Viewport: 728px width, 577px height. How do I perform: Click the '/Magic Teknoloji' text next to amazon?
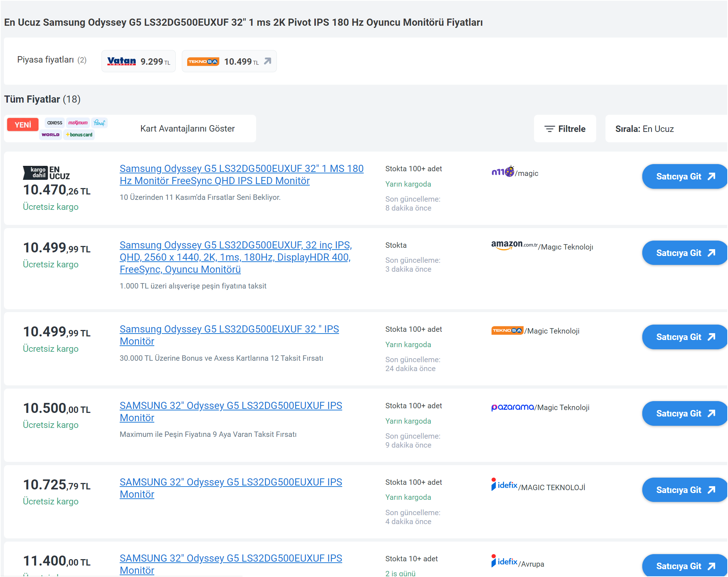(566, 247)
